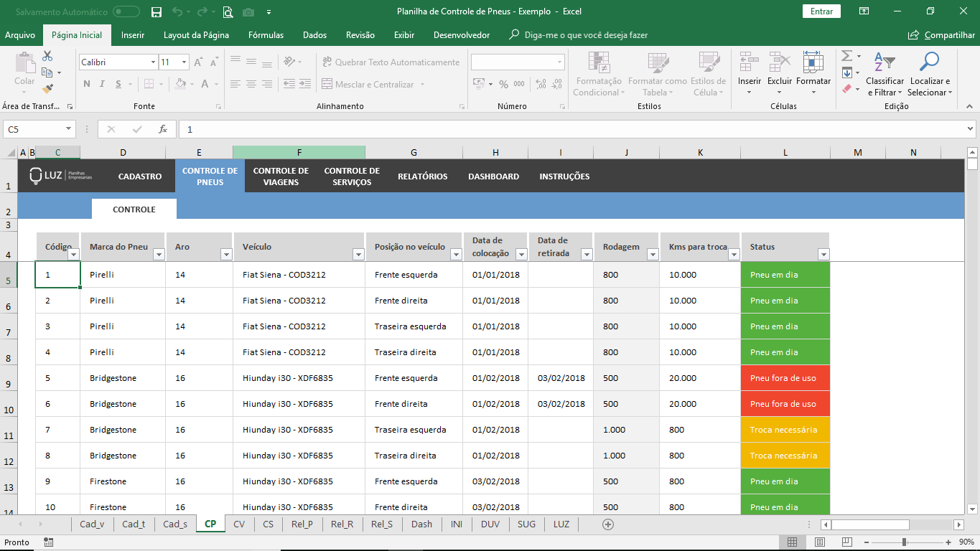Open the Status column filter dropdown

tap(823, 254)
